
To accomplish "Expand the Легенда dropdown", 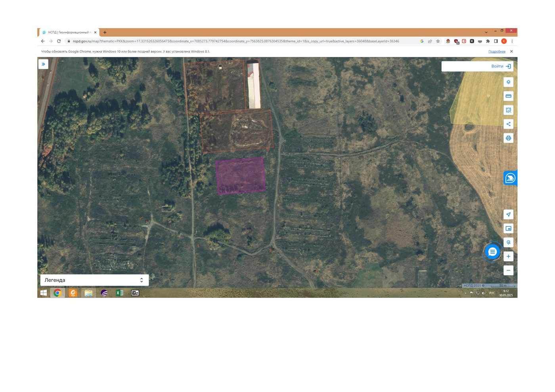I will pyautogui.click(x=94, y=280).
